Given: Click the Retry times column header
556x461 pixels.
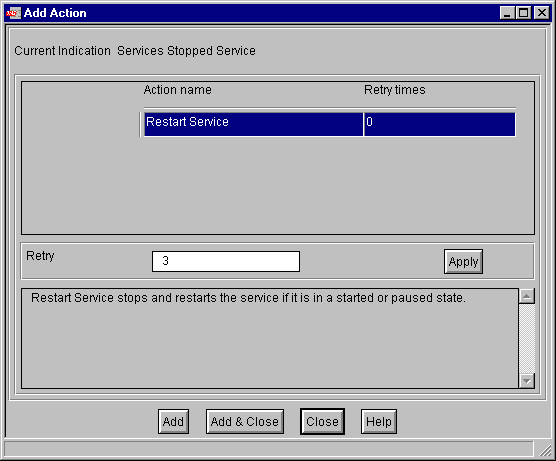Looking at the screenshot, I should [395, 90].
